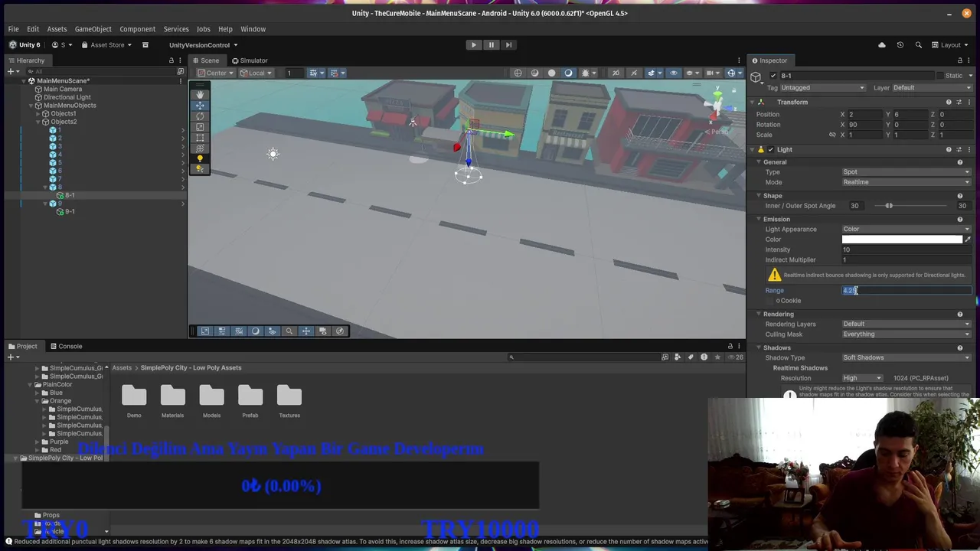This screenshot has width=980, height=551.
Task: Open the UnityVersionControl button
Action: click(203, 44)
